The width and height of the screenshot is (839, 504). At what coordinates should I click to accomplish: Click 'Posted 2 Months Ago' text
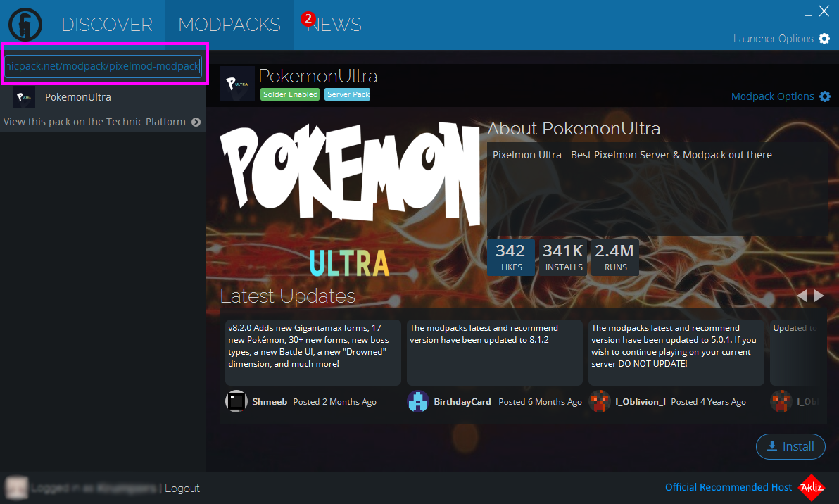pyautogui.click(x=334, y=402)
